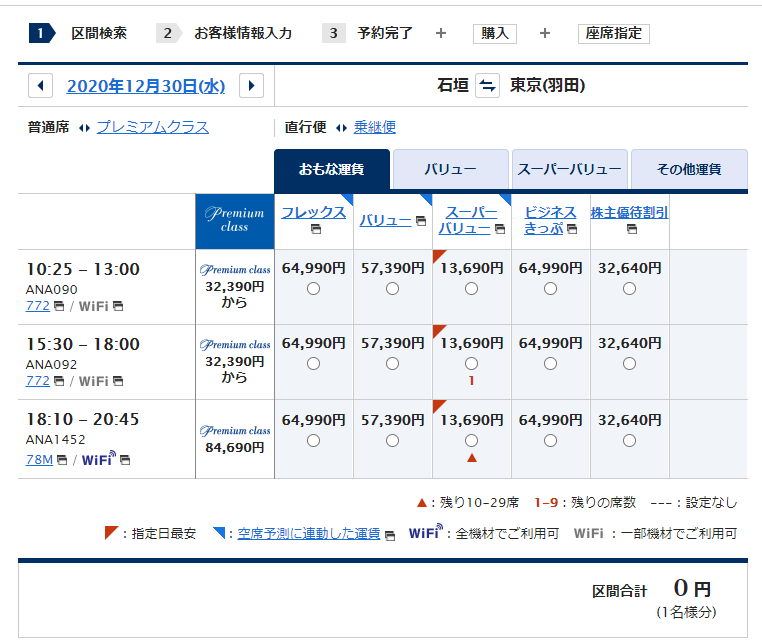This screenshot has height=644, width=762.
Task: Click the 座席指定 step button
Action: 614,34
